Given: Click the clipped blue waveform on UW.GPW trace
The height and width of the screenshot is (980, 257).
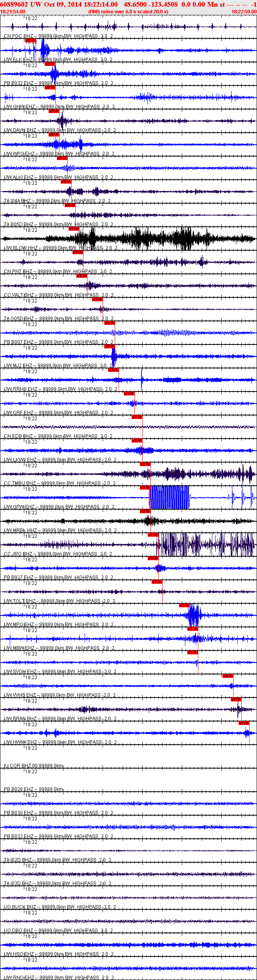Looking at the screenshot, I should (169, 497).
